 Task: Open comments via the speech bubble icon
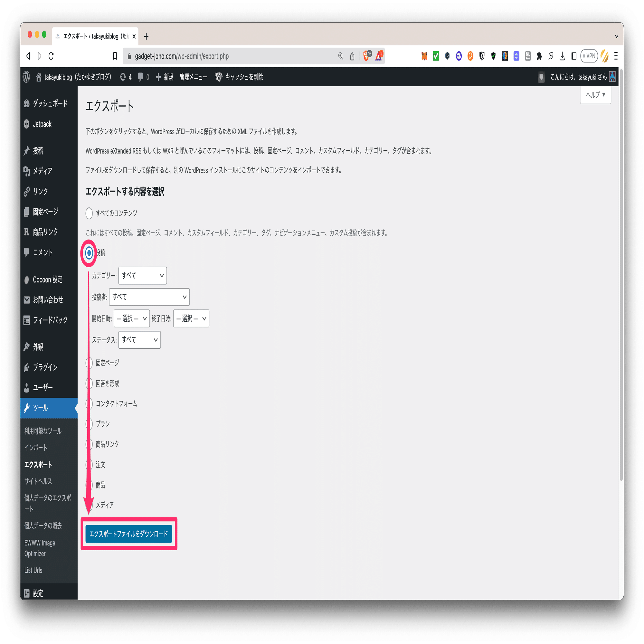coord(140,77)
